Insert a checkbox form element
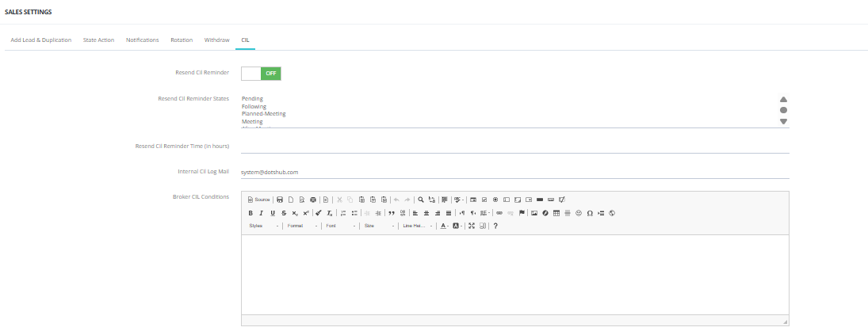The height and width of the screenshot is (331, 868). coord(484,200)
